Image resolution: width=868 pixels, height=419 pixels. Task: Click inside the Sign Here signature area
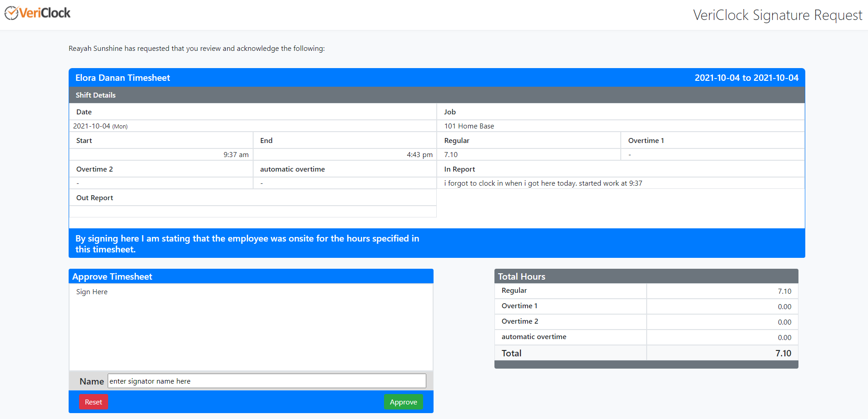coord(251,329)
